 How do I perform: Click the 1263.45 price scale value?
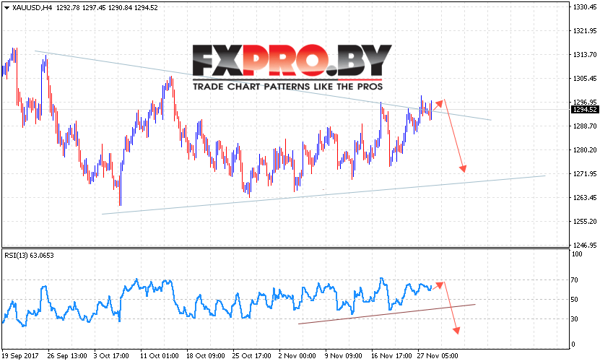585,197
